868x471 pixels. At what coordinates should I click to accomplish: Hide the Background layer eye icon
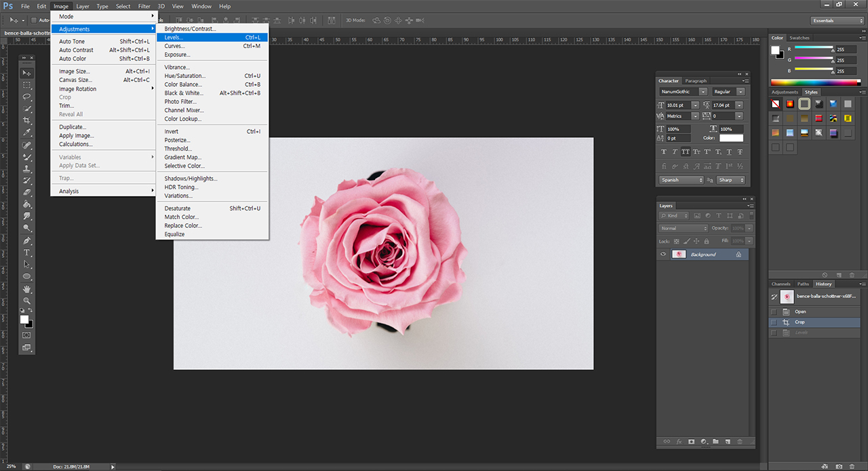tap(663, 255)
